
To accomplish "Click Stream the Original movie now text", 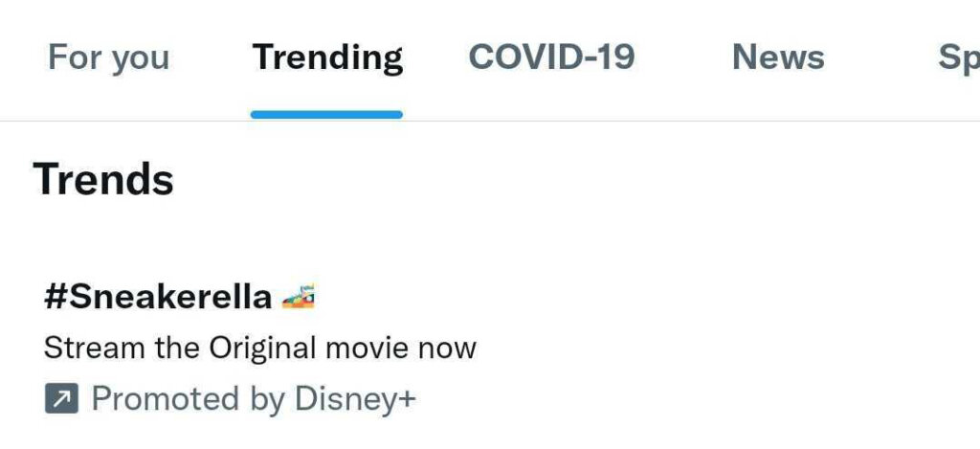I will pos(259,347).
